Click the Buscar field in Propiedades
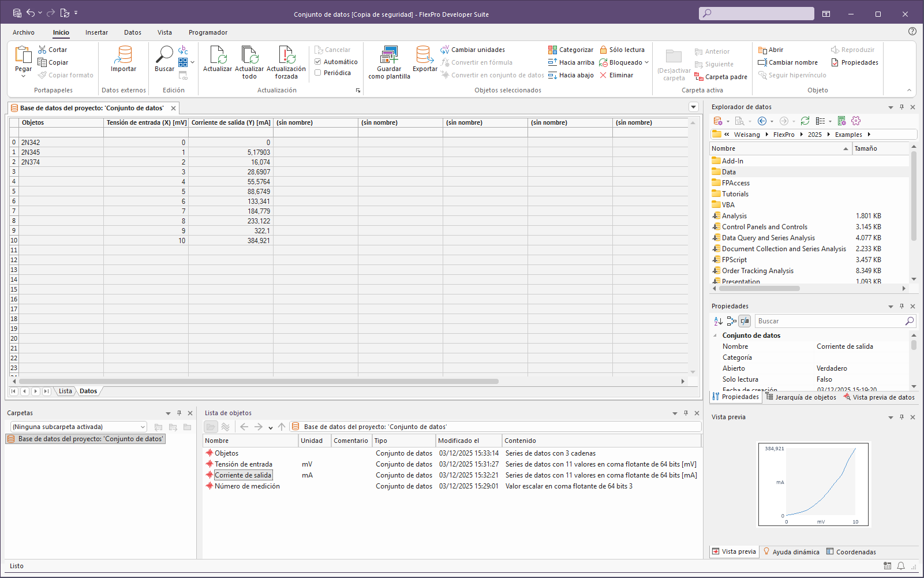Viewport: 924px width, 578px height. click(829, 321)
